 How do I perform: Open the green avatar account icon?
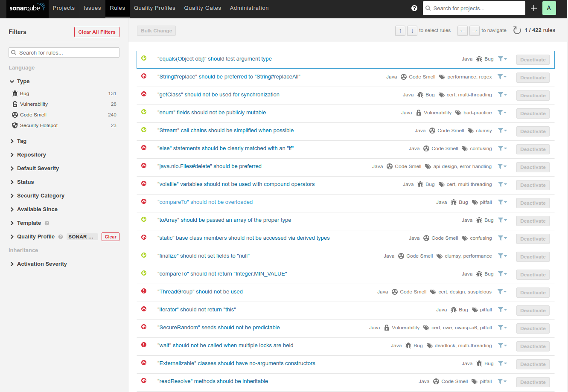[x=549, y=8]
